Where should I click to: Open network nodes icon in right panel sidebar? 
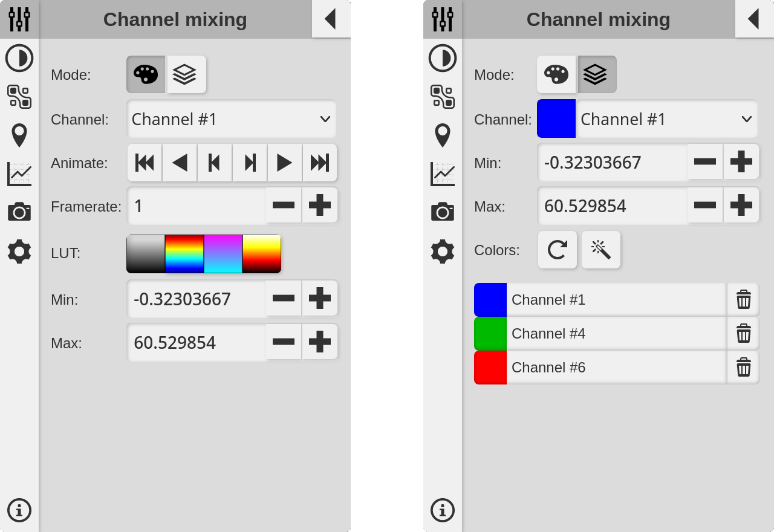click(x=443, y=97)
